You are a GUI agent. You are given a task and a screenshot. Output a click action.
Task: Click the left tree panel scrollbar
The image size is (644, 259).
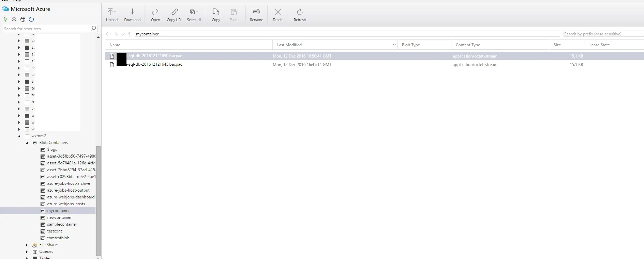point(99,201)
